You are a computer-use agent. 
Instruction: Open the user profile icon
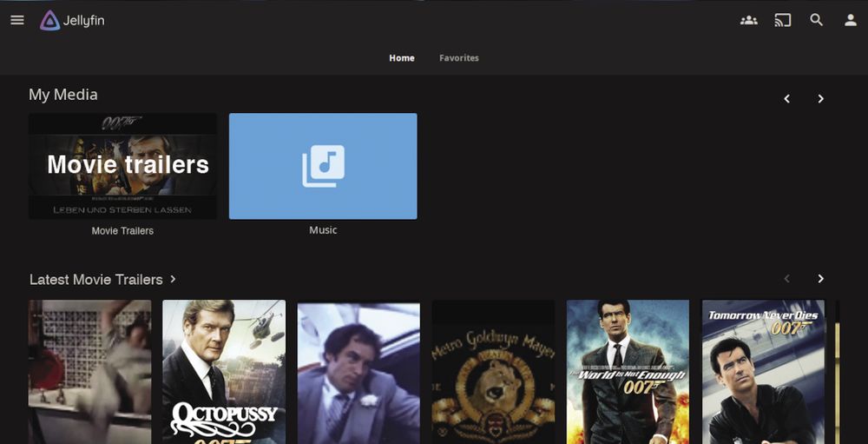click(x=851, y=21)
